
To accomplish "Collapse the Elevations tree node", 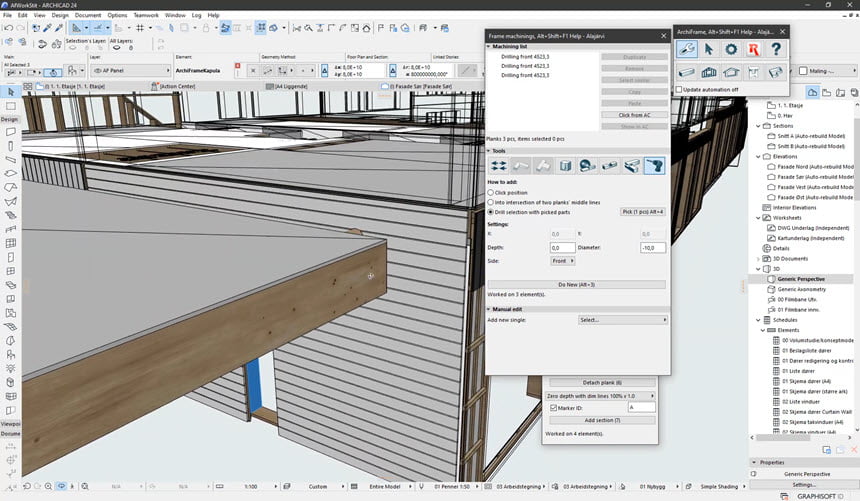I will coord(759,156).
